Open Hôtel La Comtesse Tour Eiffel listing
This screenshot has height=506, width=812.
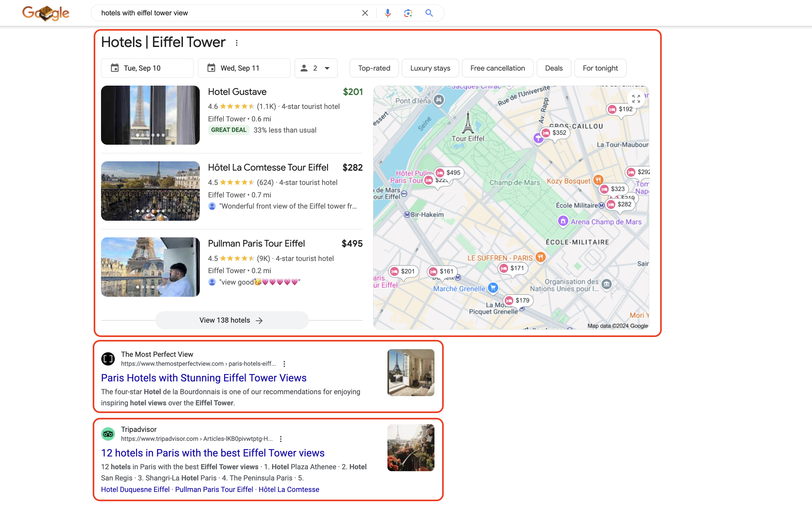pos(268,167)
